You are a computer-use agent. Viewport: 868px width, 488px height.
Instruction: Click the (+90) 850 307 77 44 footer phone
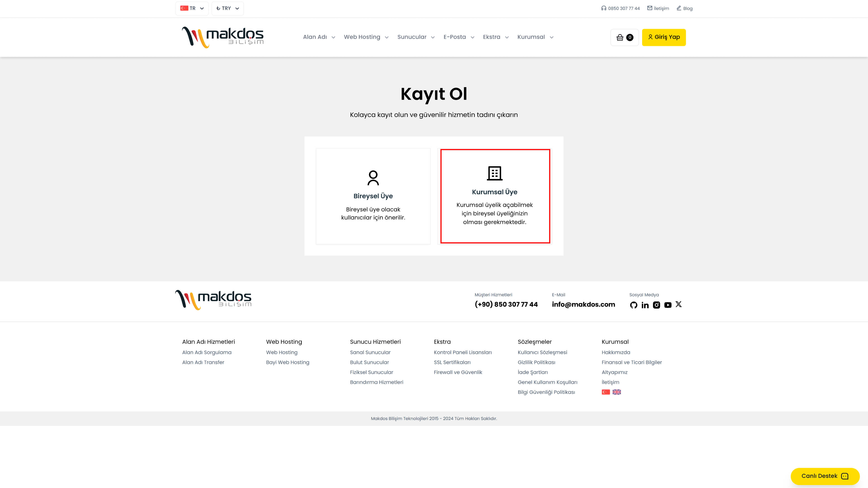pos(506,305)
